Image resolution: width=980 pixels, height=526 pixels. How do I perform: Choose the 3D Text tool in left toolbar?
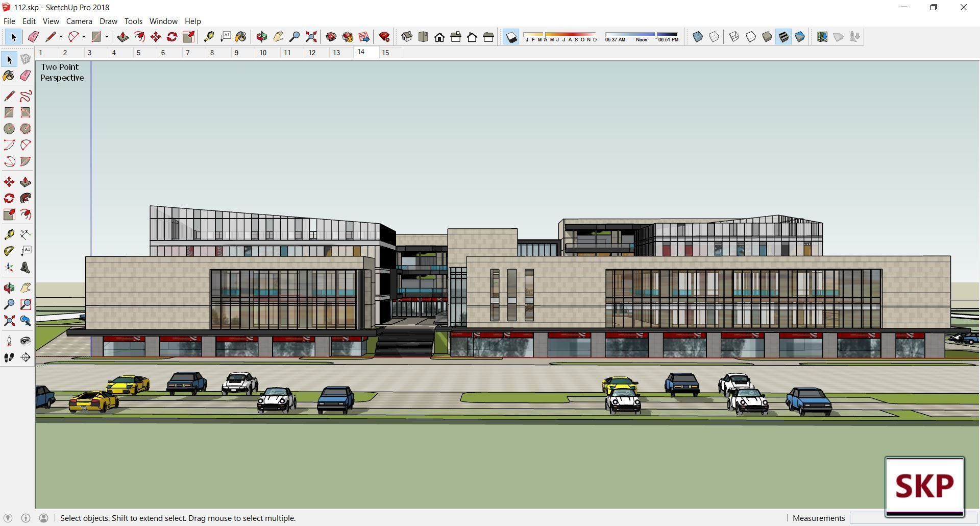26,268
